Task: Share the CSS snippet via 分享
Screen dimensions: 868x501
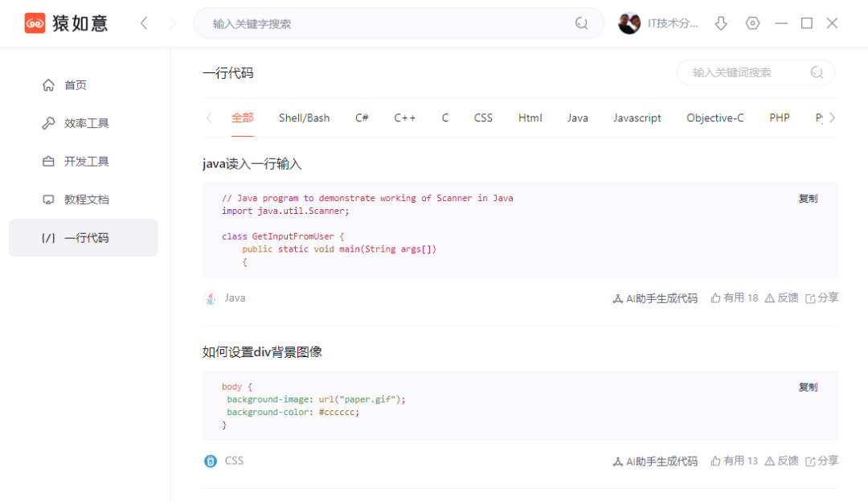Action: (x=822, y=460)
